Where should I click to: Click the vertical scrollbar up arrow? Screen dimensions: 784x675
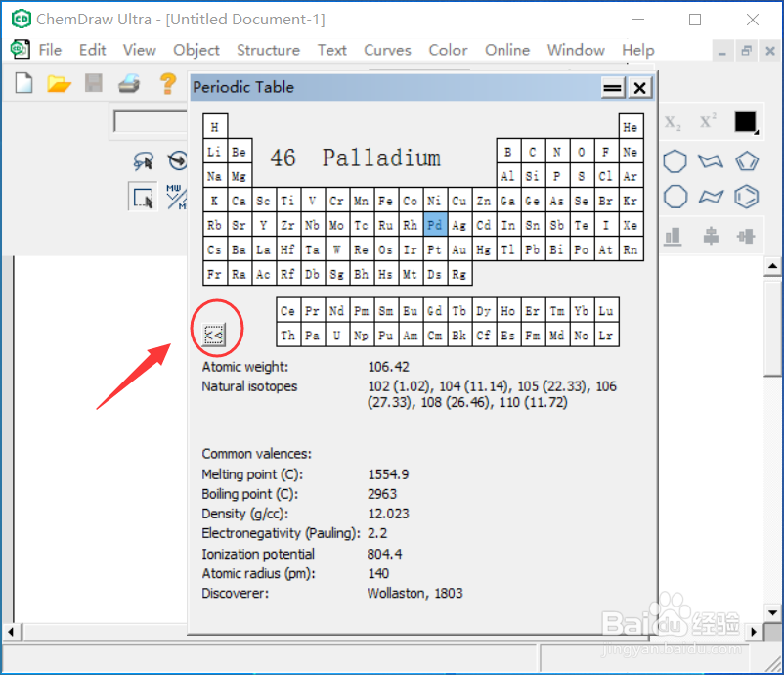772,266
